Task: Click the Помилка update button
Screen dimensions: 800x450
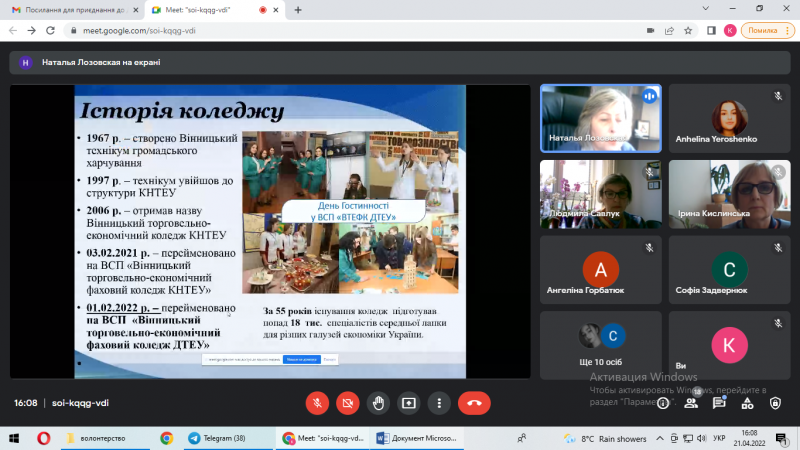Action: [767, 31]
